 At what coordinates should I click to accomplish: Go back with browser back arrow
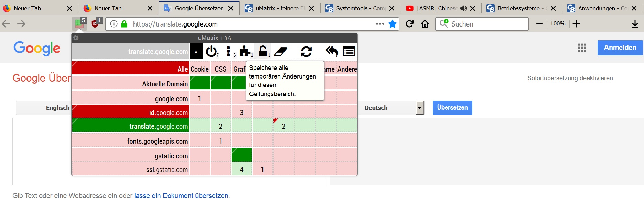click(x=6, y=24)
